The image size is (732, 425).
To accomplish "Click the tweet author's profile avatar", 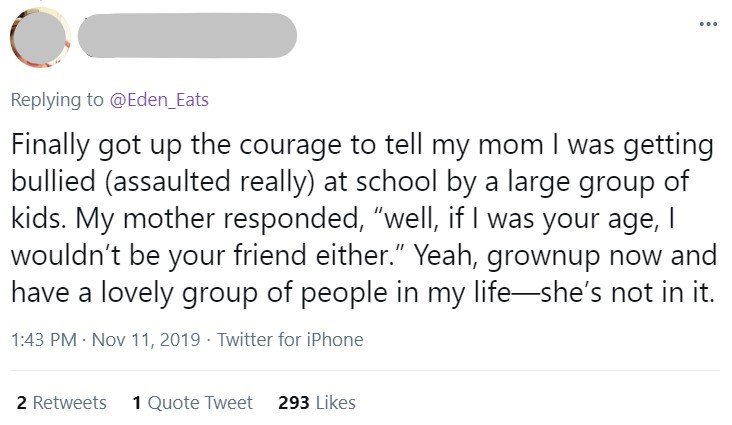I will [x=38, y=40].
